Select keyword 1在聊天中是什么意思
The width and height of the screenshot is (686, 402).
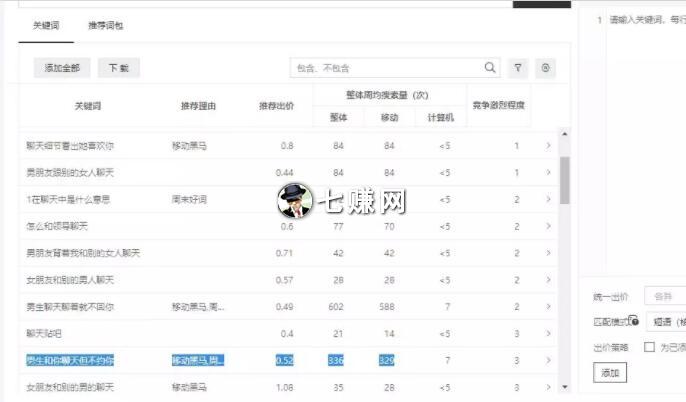coord(68,199)
